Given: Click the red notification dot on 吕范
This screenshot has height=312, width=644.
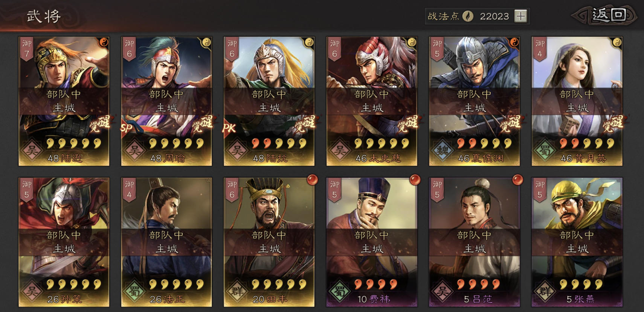Looking at the screenshot, I should [x=517, y=180].
